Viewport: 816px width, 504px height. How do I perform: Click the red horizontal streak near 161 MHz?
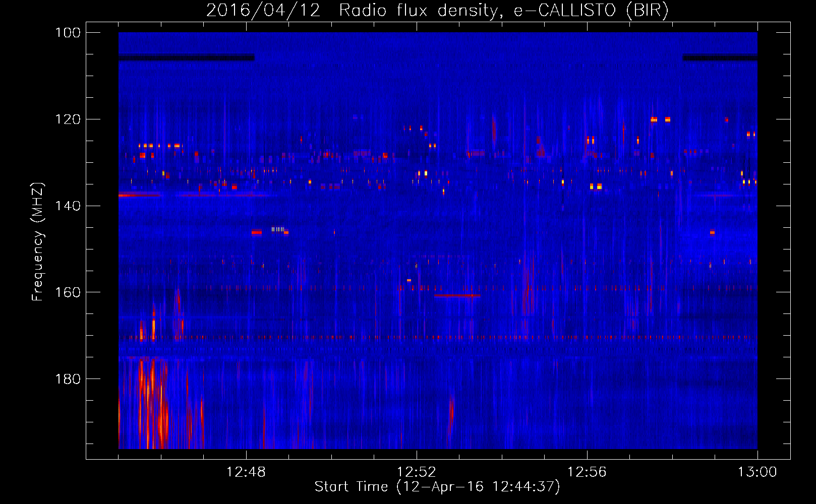(457, 296)
